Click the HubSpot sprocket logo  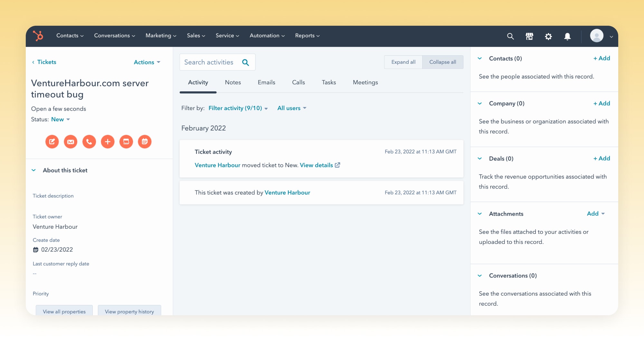[38, 36]
